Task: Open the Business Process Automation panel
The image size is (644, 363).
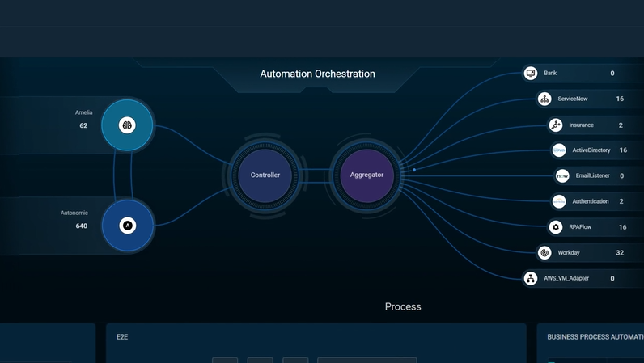Action: (595, 336)
